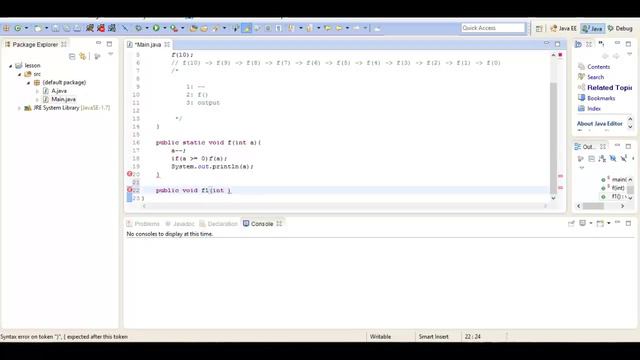640x360 pixels.
Task: Switch to the Debug perspective
Action: [620, 28]
